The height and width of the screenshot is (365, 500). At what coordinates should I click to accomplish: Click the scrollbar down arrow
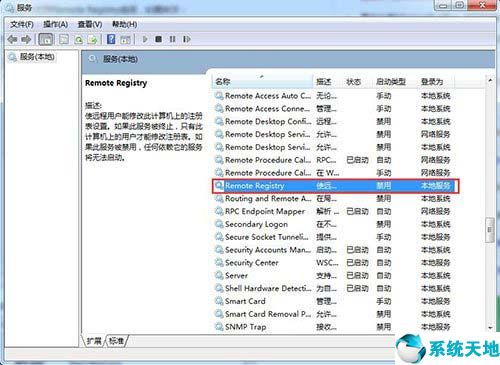(490, 328)
